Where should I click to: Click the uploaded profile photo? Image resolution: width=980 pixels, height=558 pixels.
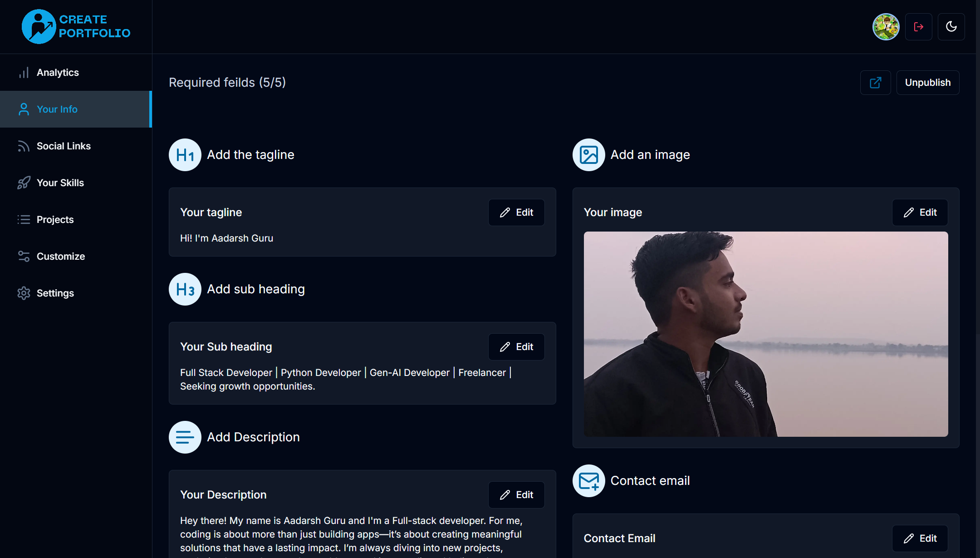pos(766,334)
